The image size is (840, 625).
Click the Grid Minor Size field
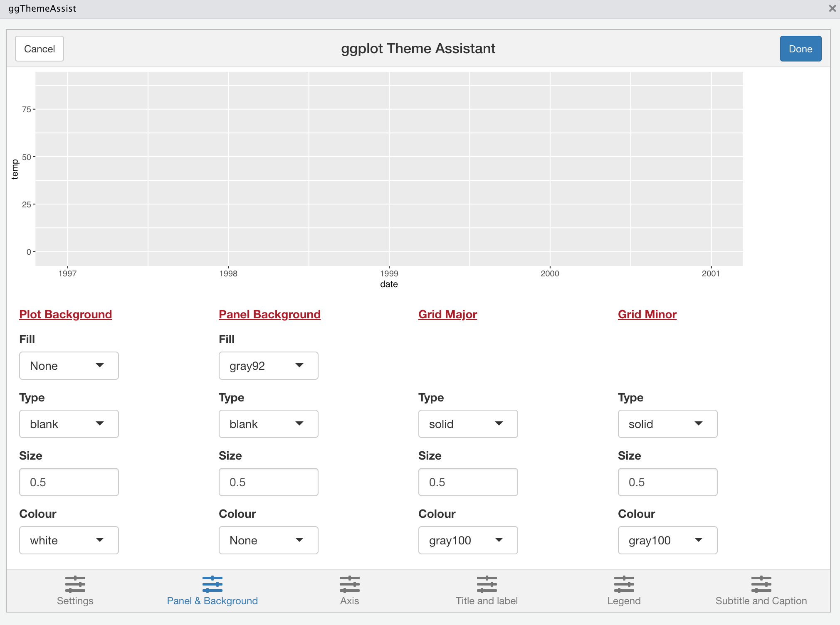668,482
